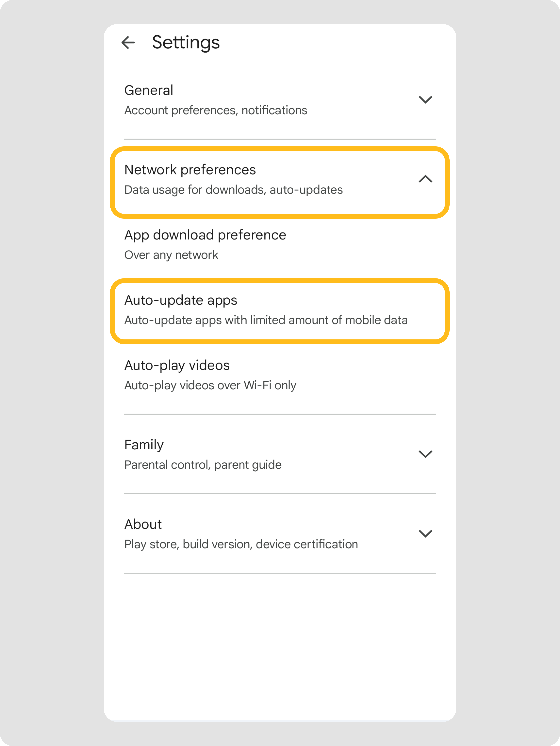
Task: Tap the 'Over any network' value
Action: [171, 255]
